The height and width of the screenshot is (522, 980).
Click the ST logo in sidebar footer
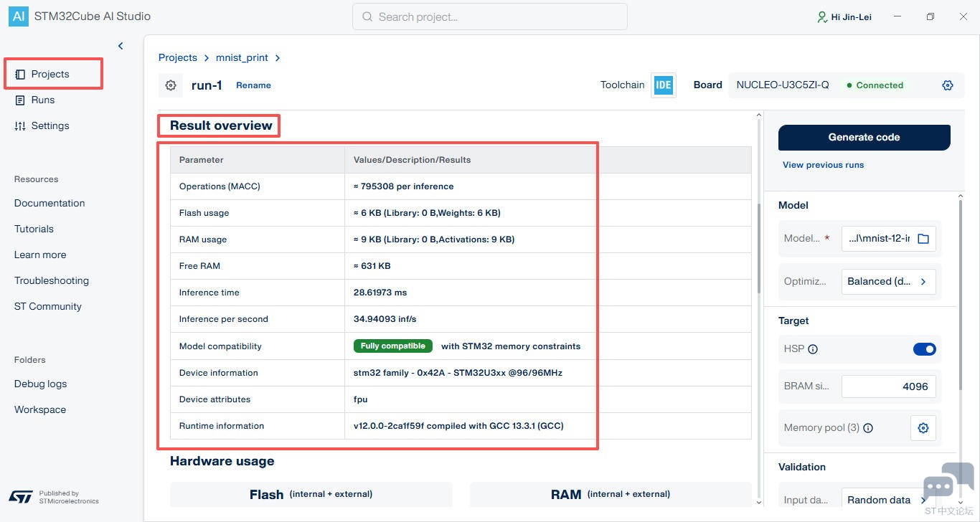(x=21, y=496)
